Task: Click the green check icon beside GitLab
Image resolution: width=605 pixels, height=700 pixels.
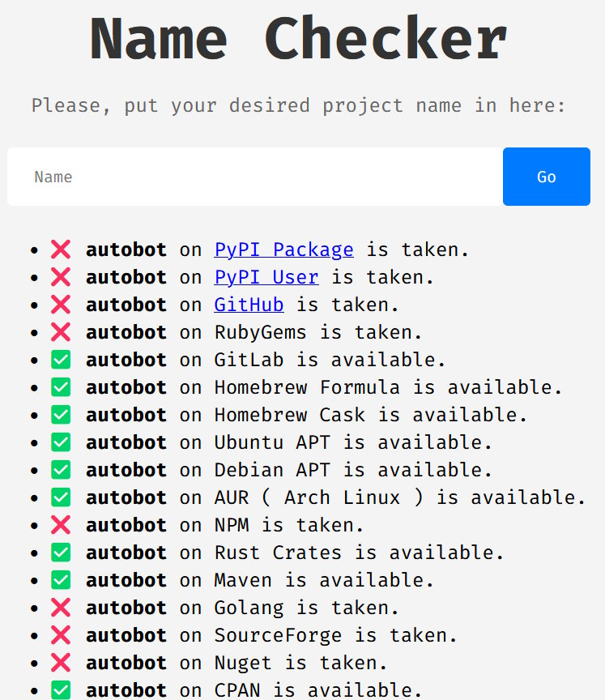Action: click(61, 360)
